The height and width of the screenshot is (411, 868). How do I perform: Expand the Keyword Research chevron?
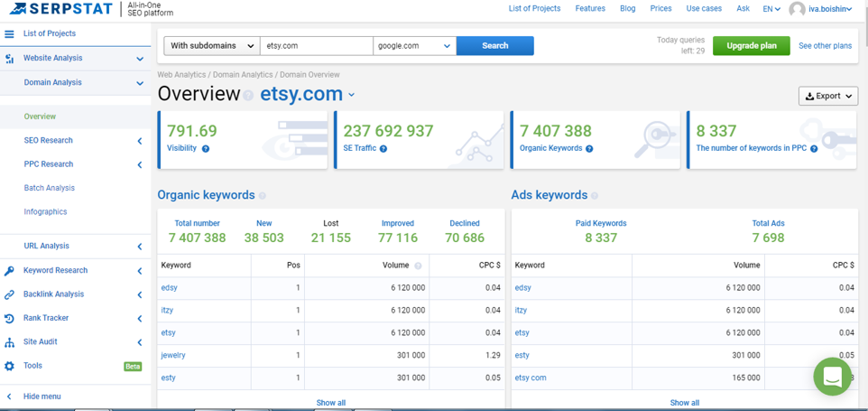140,271
